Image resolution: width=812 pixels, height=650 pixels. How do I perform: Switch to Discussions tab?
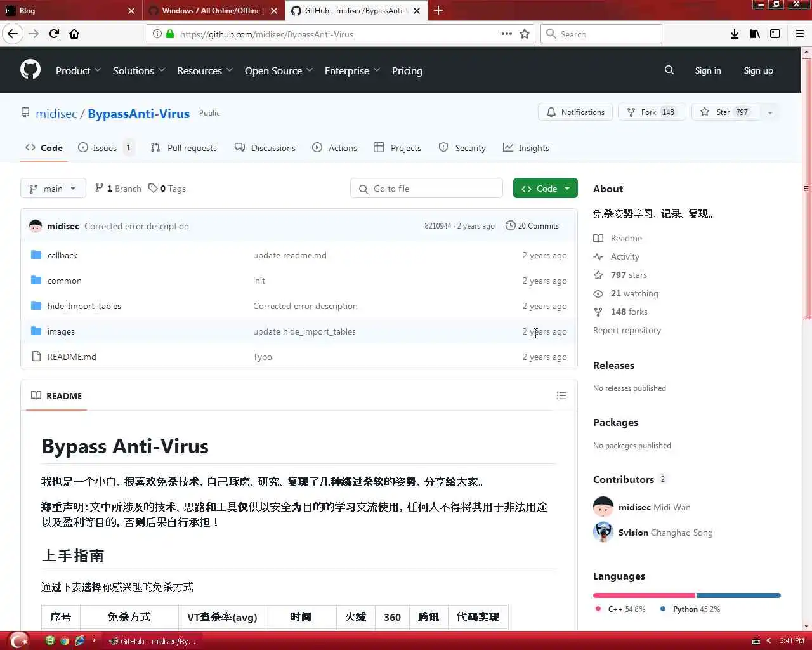pyautogui.click(x=265, y=148)
